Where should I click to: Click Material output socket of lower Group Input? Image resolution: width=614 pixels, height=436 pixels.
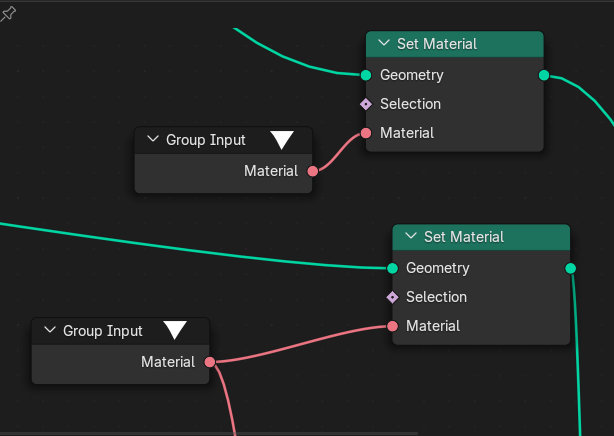point(210,362)
